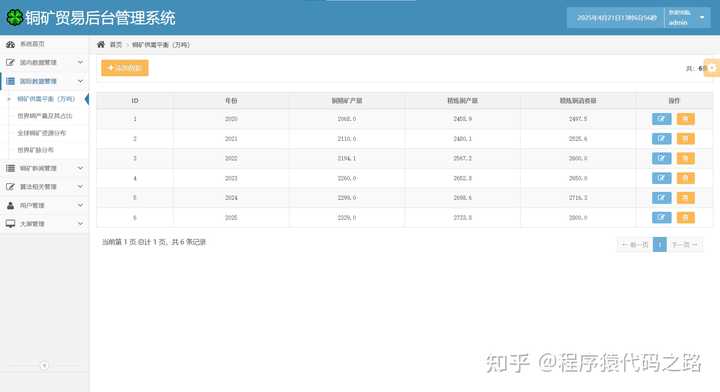
Task: Select 世界铜产量及其占比 in the sidebar submenu
Action: (45, 116)
